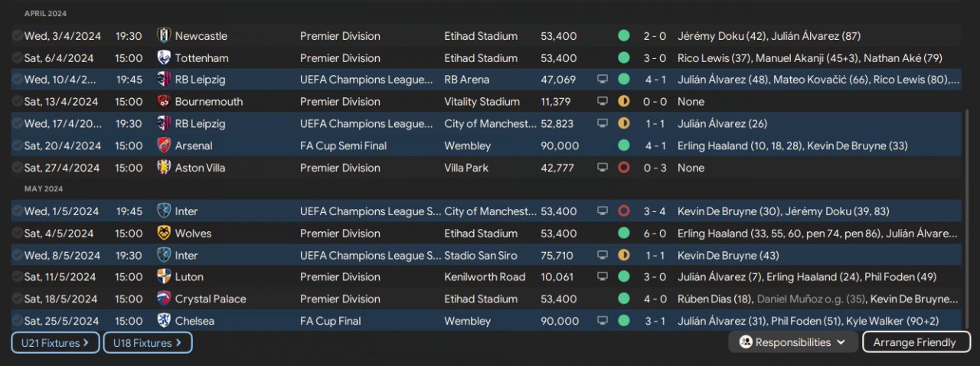This screenshot has height=366, width=980.
Task: Toggle the checkmark on the Newcastle fixture
Action: [17, 36]
